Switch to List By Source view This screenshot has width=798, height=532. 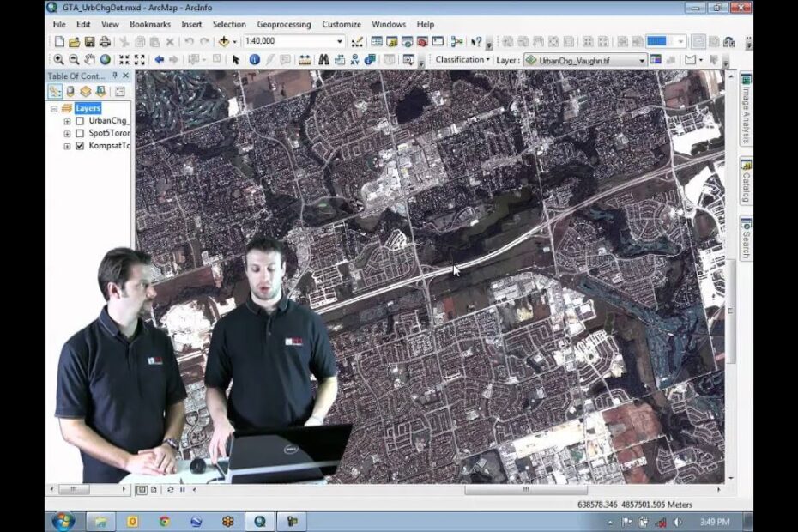tap(70, 92)
